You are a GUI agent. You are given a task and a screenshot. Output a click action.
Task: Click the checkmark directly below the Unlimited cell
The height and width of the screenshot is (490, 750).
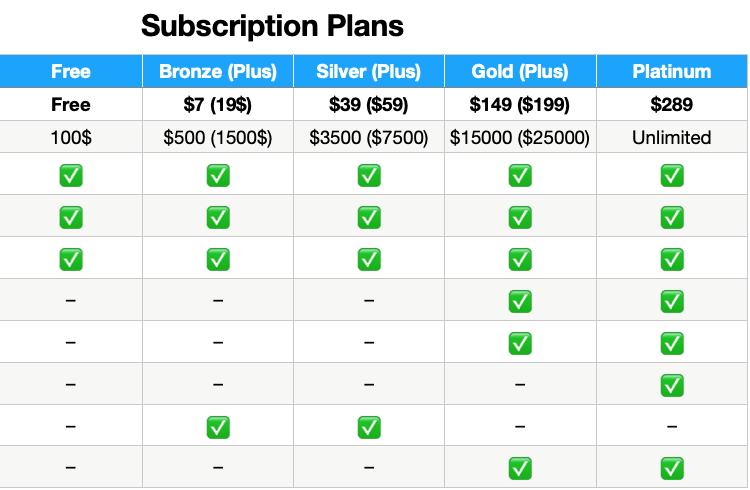[x=672, y=176]
